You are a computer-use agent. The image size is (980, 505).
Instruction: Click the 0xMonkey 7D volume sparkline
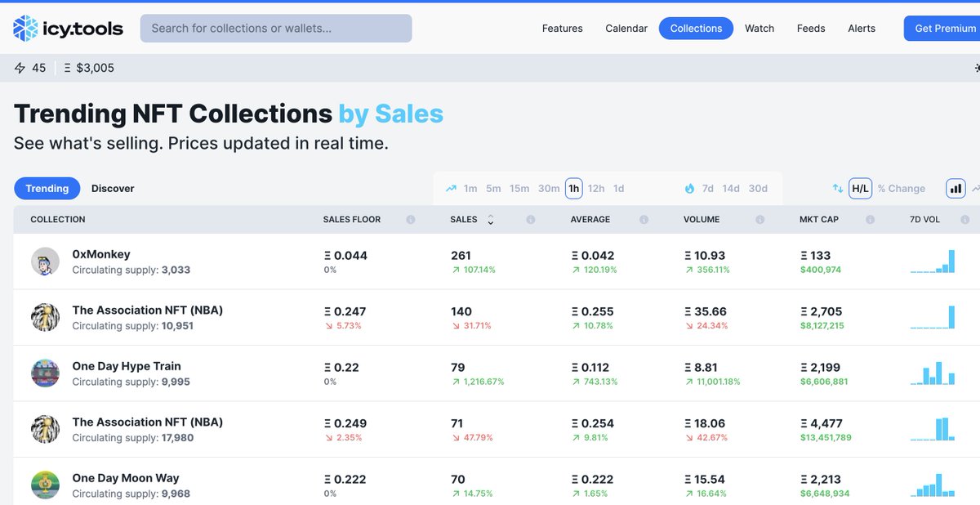coord(933,261)
